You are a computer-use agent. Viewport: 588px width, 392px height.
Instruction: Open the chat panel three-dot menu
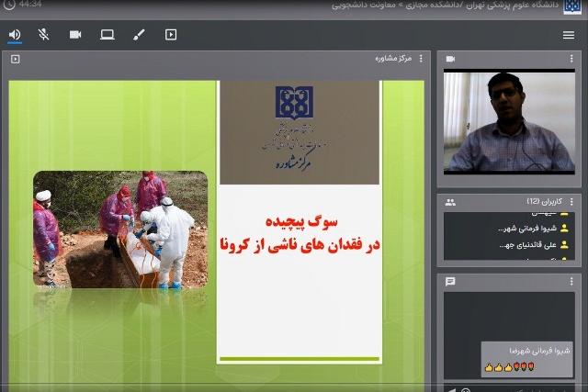(x=571, y=281)
